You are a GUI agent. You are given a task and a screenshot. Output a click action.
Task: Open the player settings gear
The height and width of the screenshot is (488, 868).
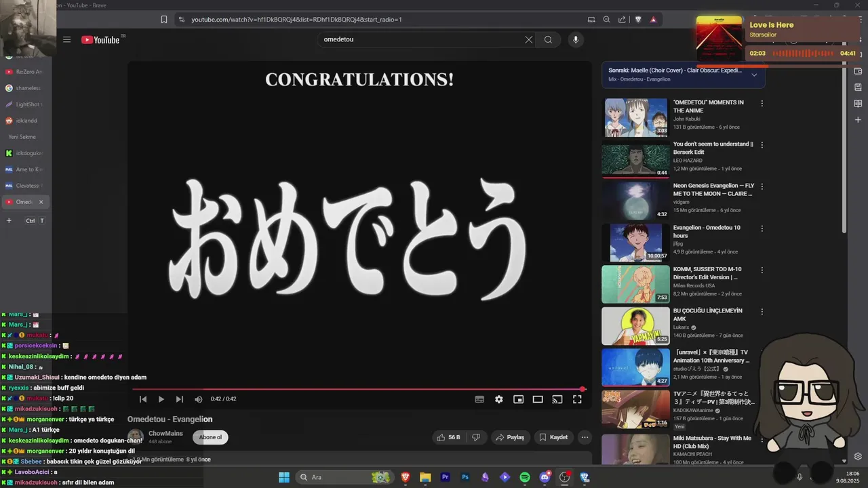(x=499, y=399)
